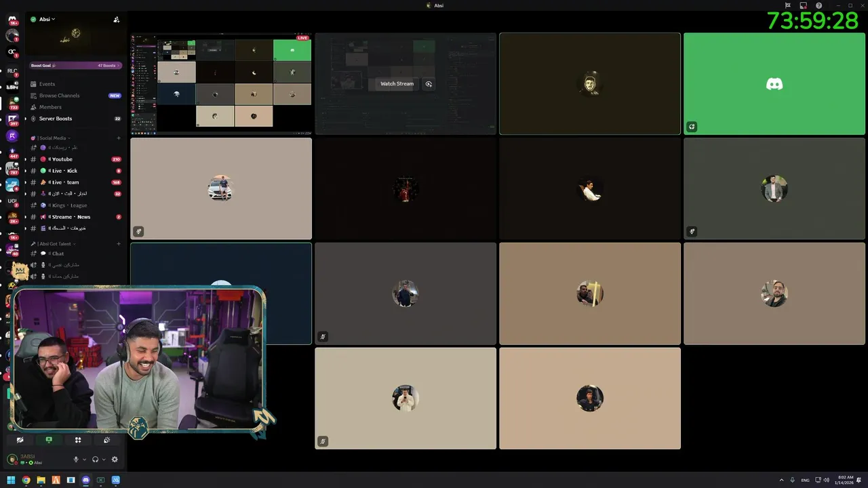Screen dimensions: 868x488
Task: Open the Server Boosts item
Action: point(75,119)
